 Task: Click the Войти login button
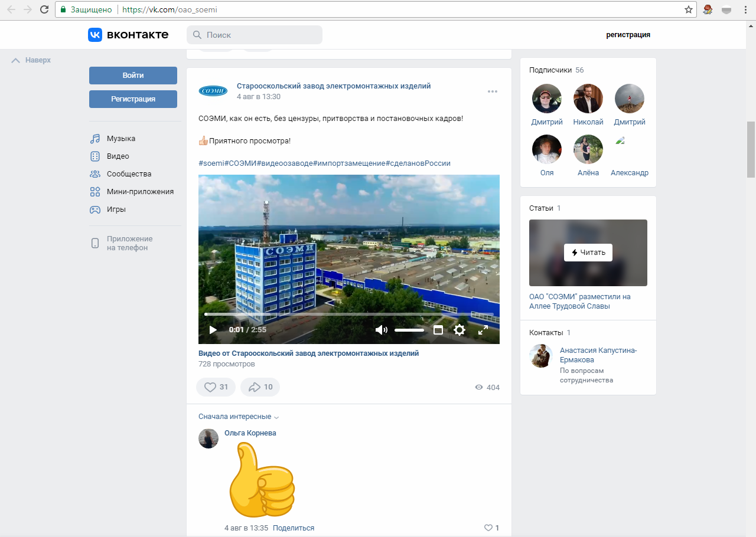(133, 76)
